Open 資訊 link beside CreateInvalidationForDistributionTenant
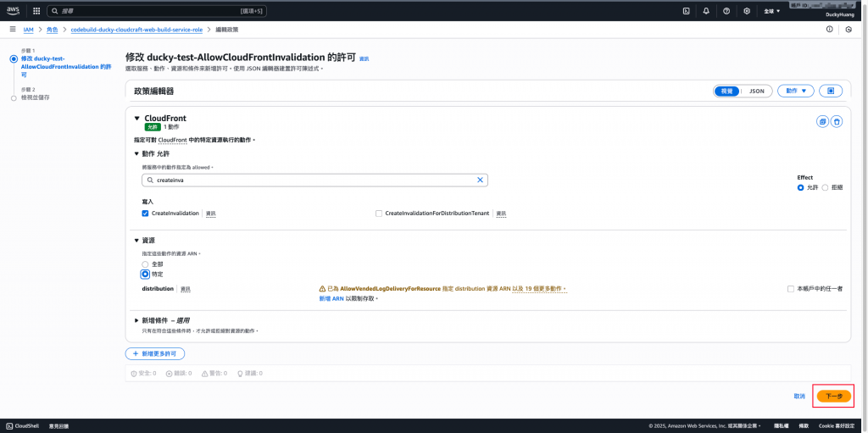This screenshot has width=868, height=433. pos(501,214)
